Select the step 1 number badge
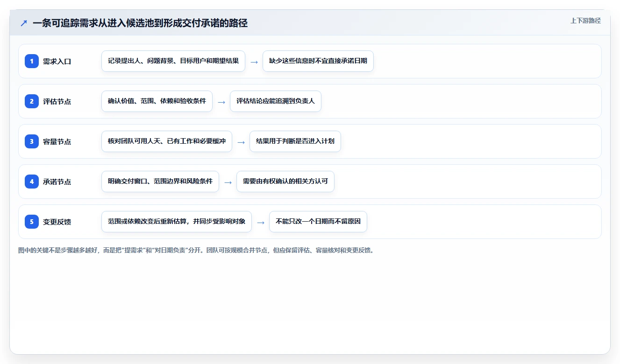Viewport: 620px width, 364px height. (32, 61)
